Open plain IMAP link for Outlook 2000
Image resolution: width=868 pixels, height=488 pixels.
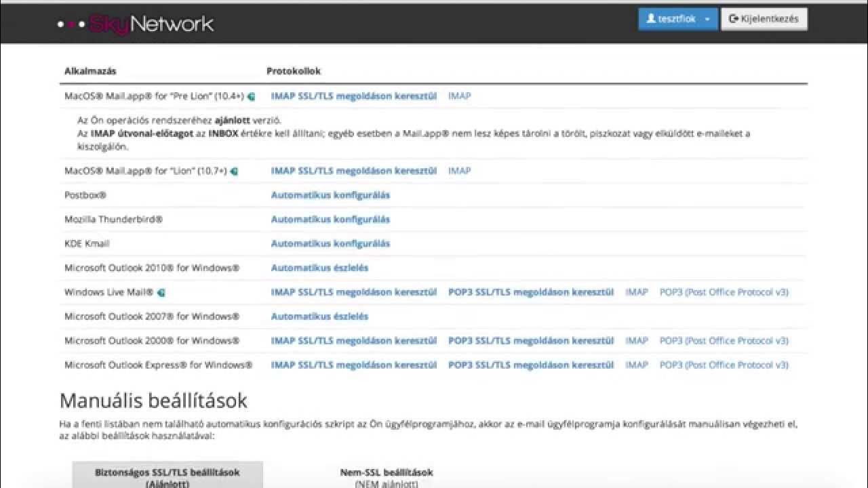pyautogui.click(x=637, y=341)
